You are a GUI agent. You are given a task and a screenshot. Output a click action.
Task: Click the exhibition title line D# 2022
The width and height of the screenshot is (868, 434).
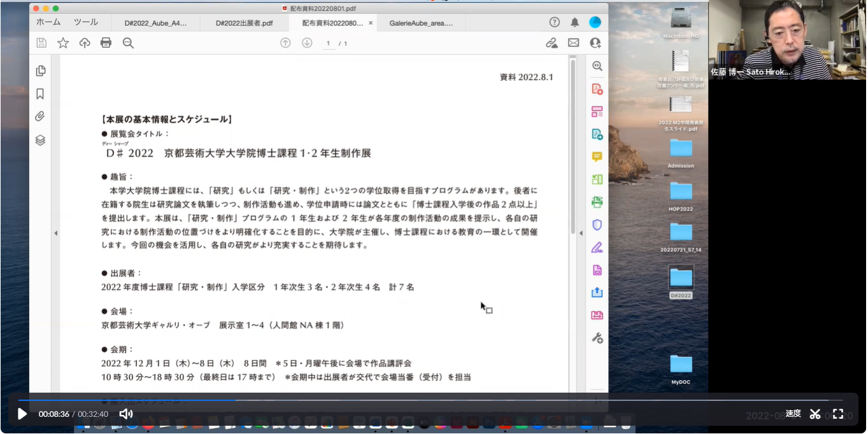click(x=239, y=153)
